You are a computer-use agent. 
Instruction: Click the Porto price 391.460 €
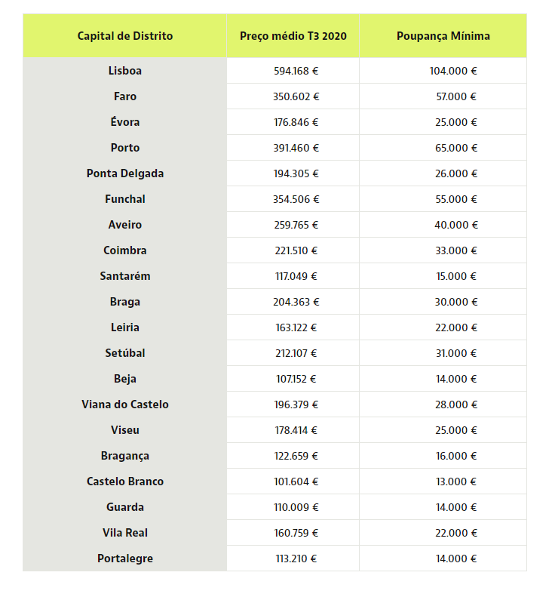(296, 148)
